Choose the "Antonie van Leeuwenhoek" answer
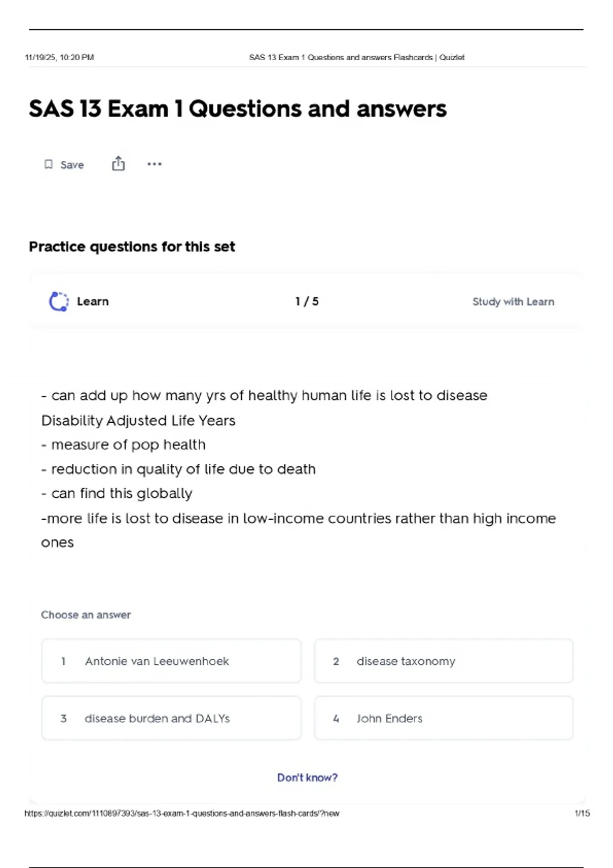This screenshot has height=868, width=613. tap(171, 661)
